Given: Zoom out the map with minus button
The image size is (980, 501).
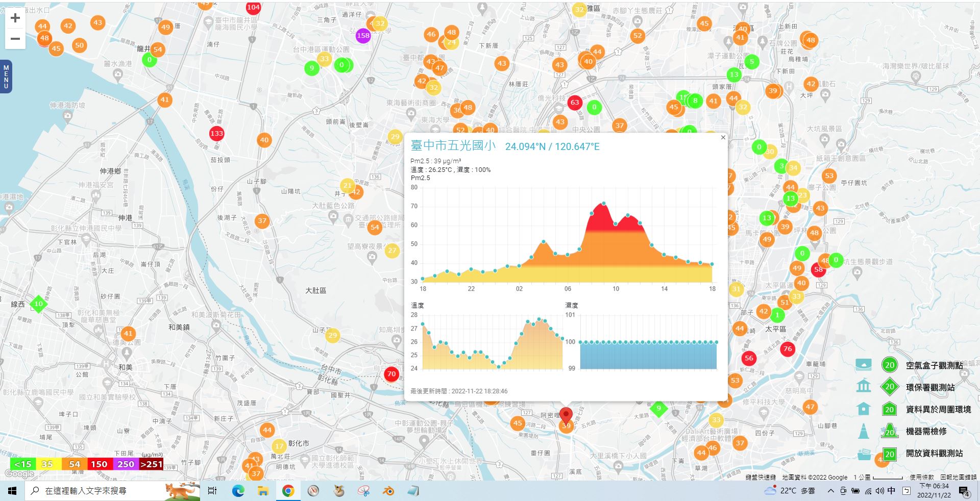Looking at the screenshot, I should [15, 39].
